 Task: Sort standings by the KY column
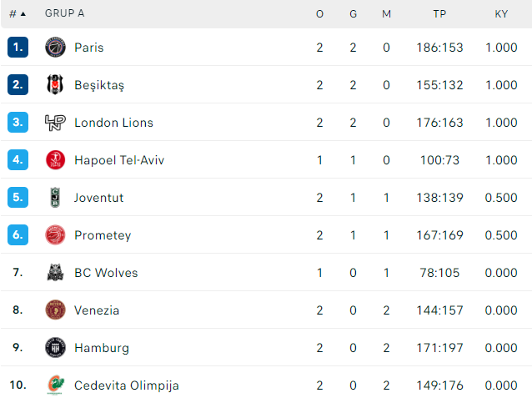501,14
